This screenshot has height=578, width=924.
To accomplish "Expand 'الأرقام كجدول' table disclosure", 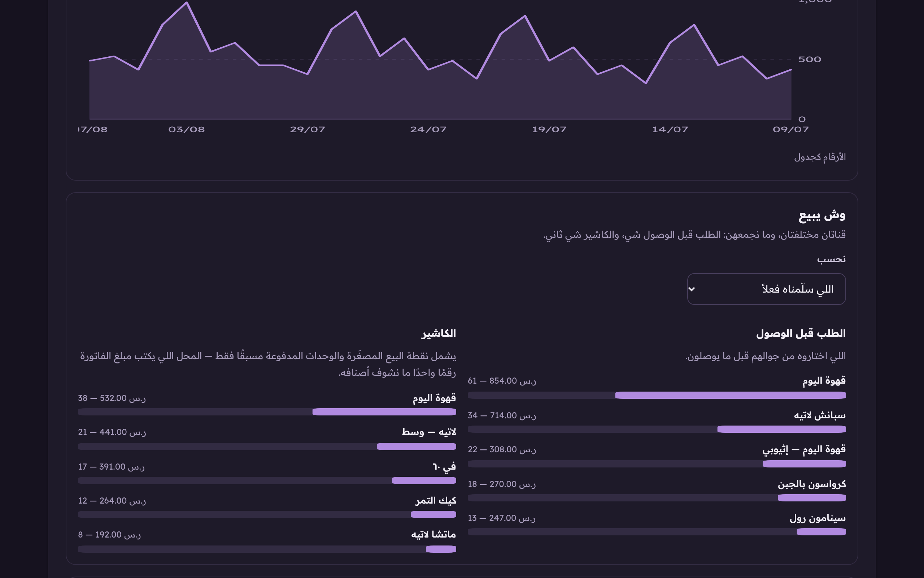I will click(820, 157).
